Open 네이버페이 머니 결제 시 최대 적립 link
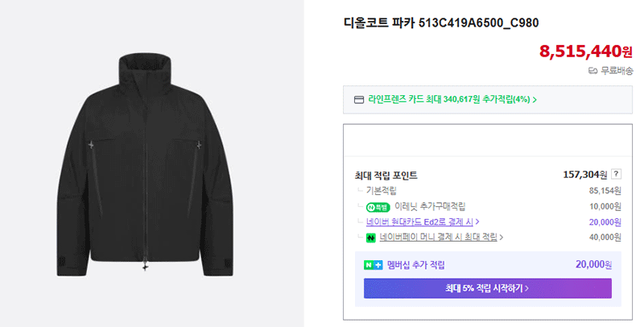The image size is (644, 327). 438,237
